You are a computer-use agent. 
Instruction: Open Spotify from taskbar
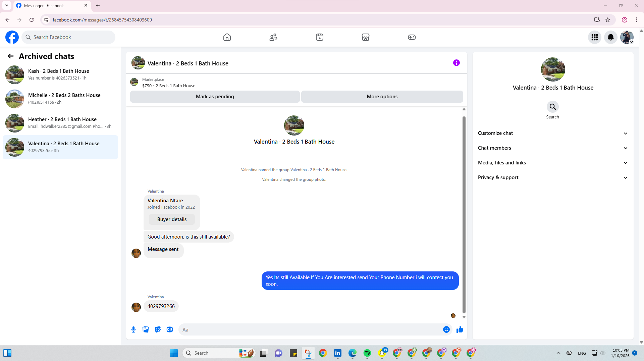pos(367,353)
